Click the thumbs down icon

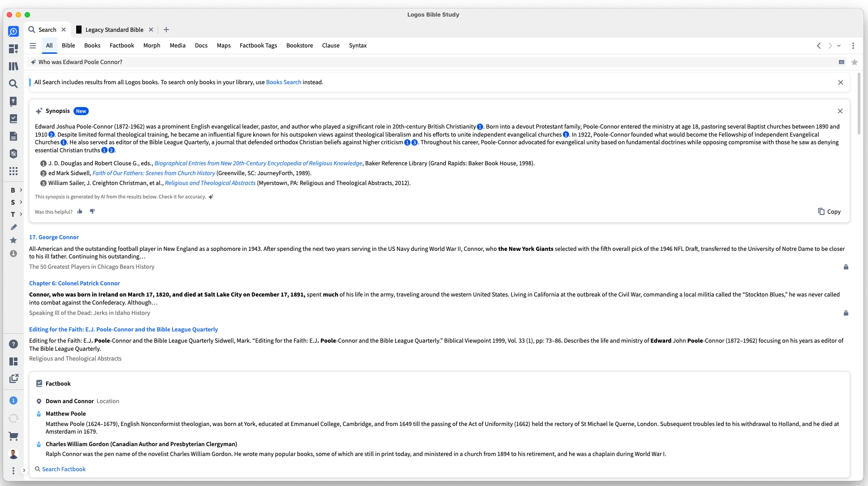92,211
